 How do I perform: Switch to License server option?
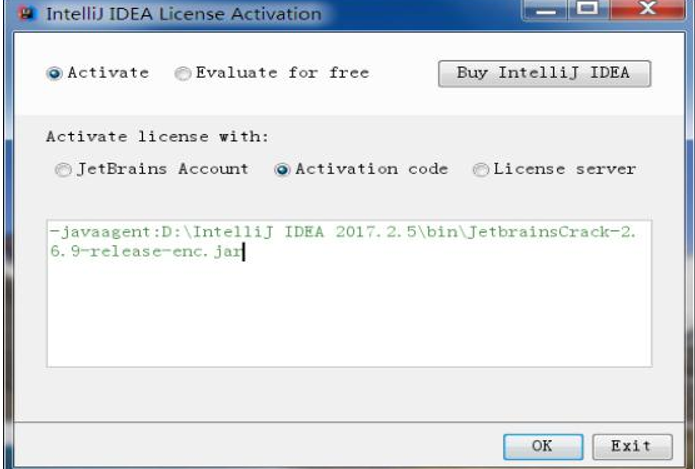(x=481, y=170)
